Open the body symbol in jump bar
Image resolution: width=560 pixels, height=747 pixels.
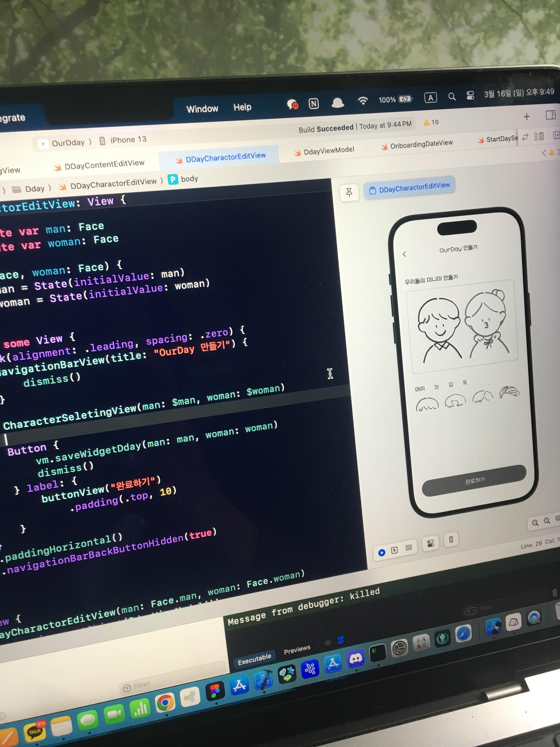pos(183,179)
